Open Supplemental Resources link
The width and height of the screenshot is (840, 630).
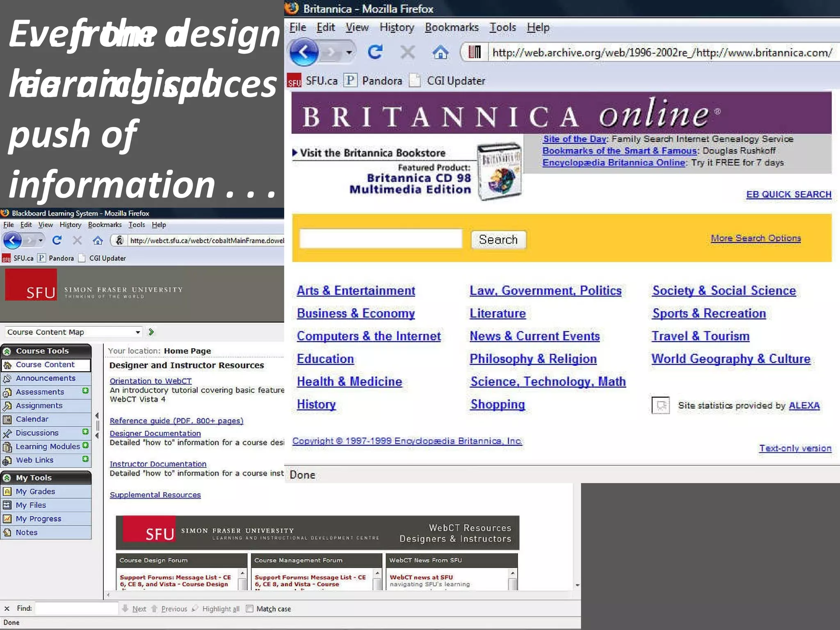point(155,495)
